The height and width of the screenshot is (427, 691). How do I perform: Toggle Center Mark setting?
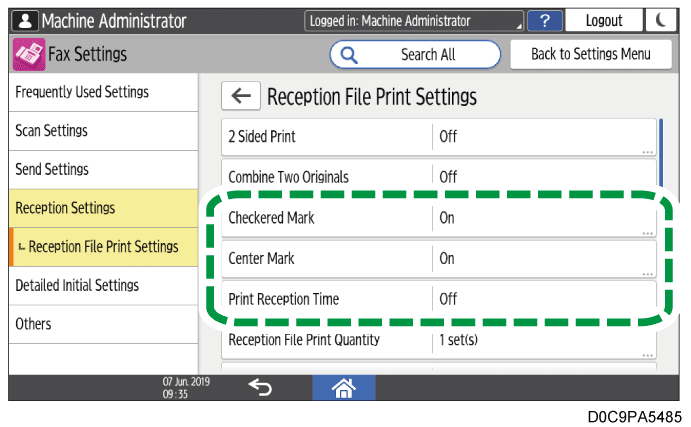tap(438, 258)
